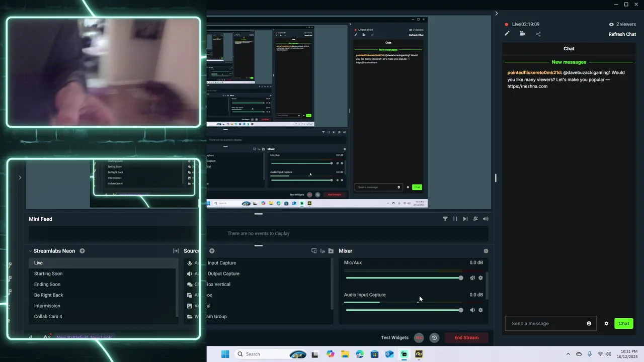This screenshot has width=644, height=362.
Task: Click the green Chat send button
Action: [624, 323]
